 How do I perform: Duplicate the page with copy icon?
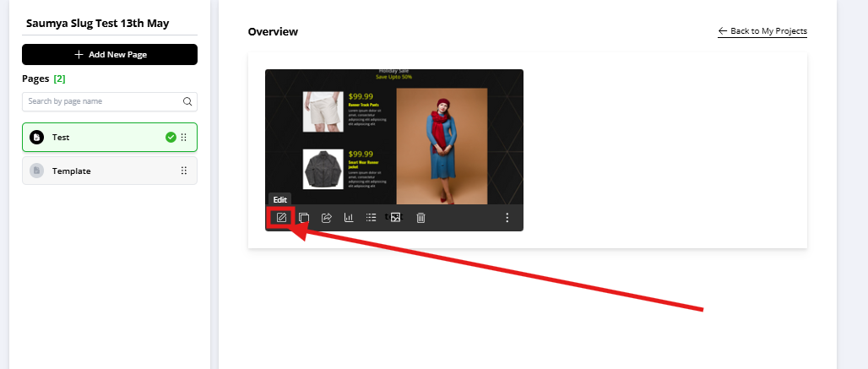(x=304, y=217)
